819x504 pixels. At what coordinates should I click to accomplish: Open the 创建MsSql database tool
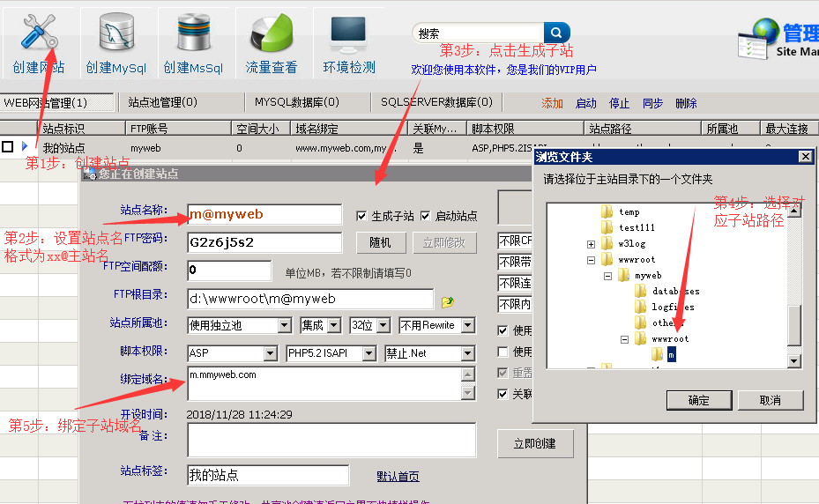pos(193,42)
